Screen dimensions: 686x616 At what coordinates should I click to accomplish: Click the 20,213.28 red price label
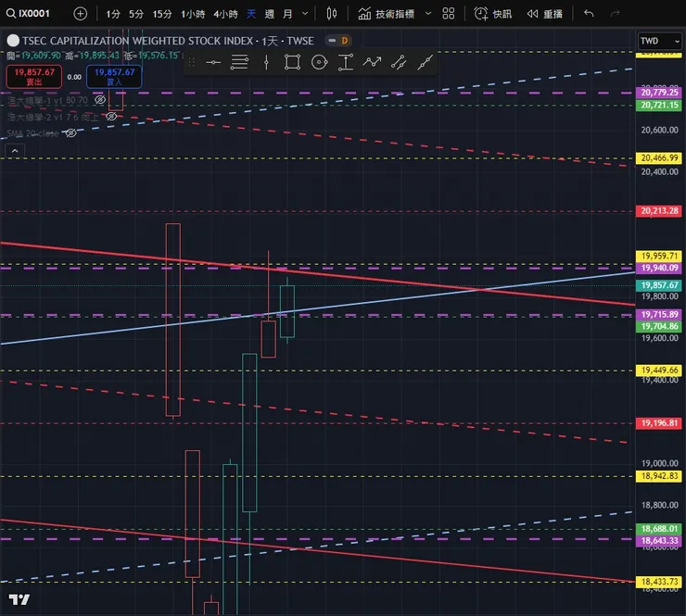pos(659,211)
